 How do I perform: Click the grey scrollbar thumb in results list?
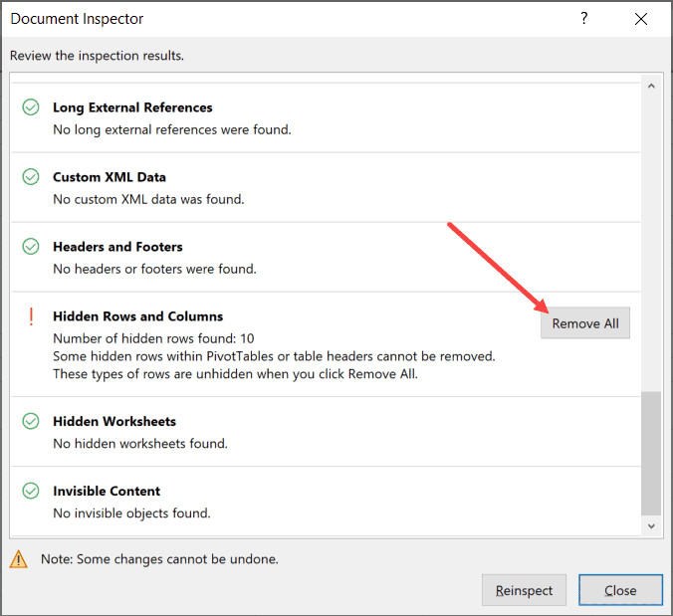pos(652,451)
